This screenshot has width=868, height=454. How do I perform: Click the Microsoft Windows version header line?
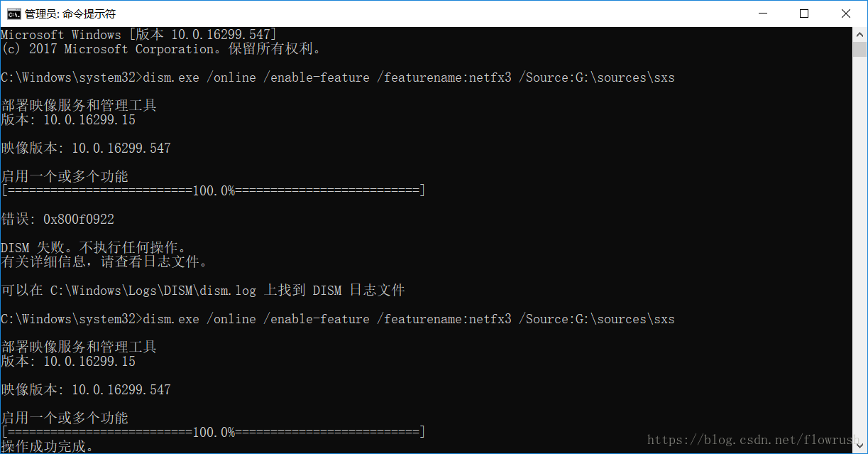click(x=139, y=34)
